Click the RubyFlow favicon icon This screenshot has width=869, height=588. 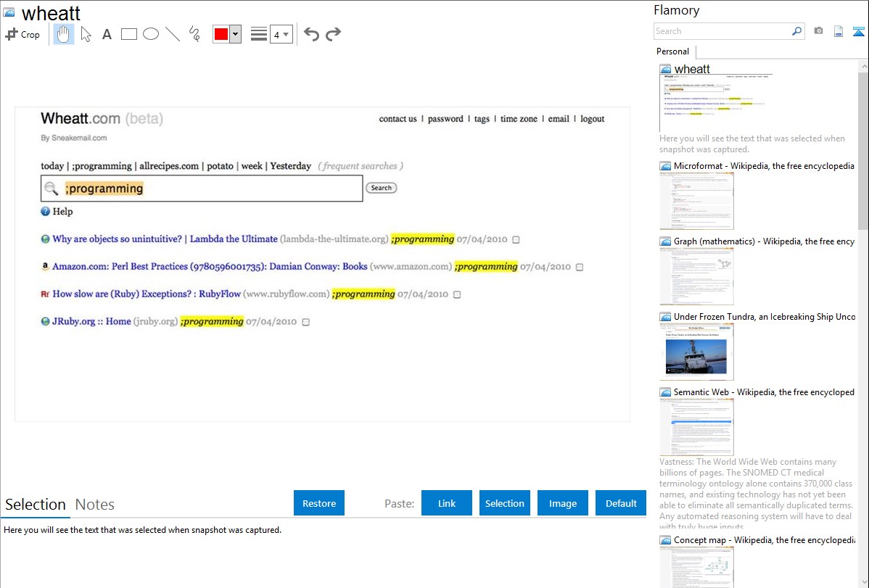pos(46,294)
